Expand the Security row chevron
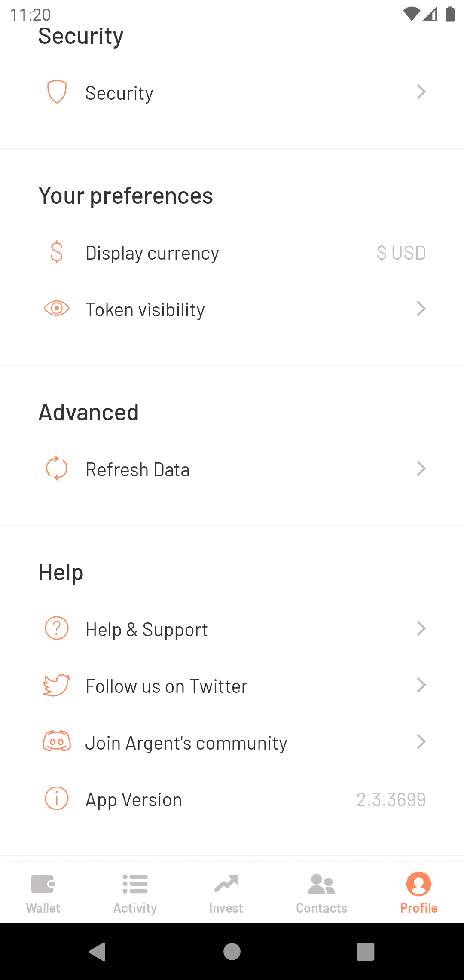Viewport: 464px width, 980px height. tap(421, 92)
